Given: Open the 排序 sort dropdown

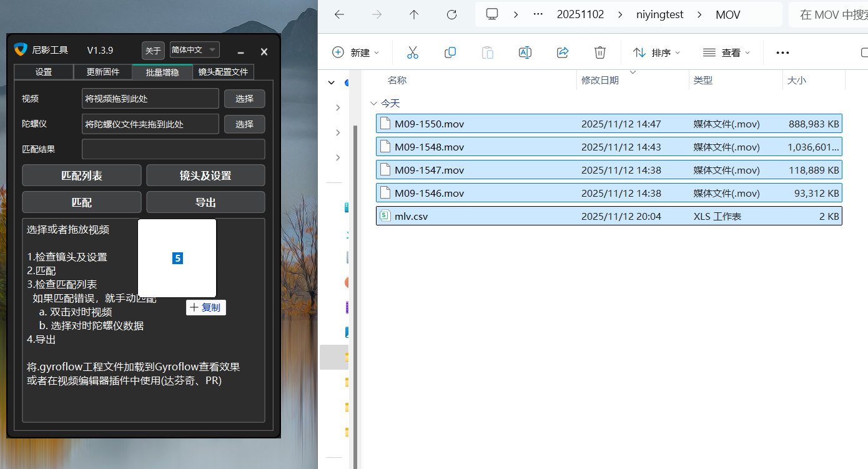Looking at the screenshot, I should pos(657,52).
